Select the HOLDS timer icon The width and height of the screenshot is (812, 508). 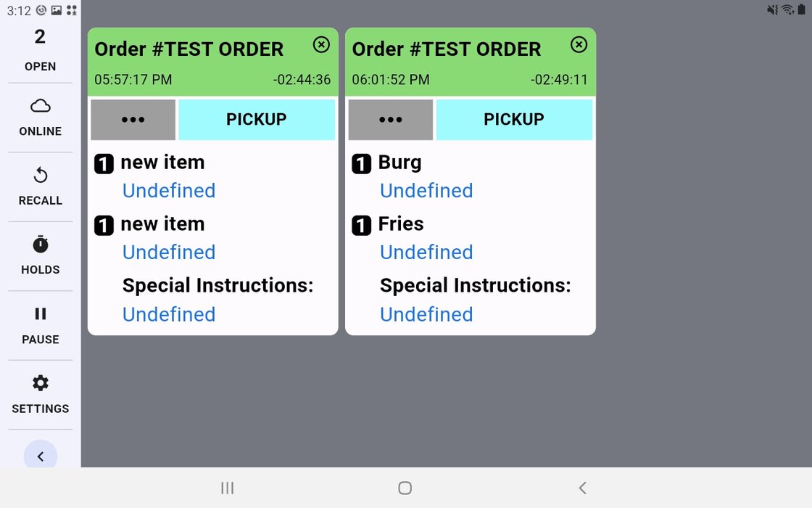click(x=40, y=255)
